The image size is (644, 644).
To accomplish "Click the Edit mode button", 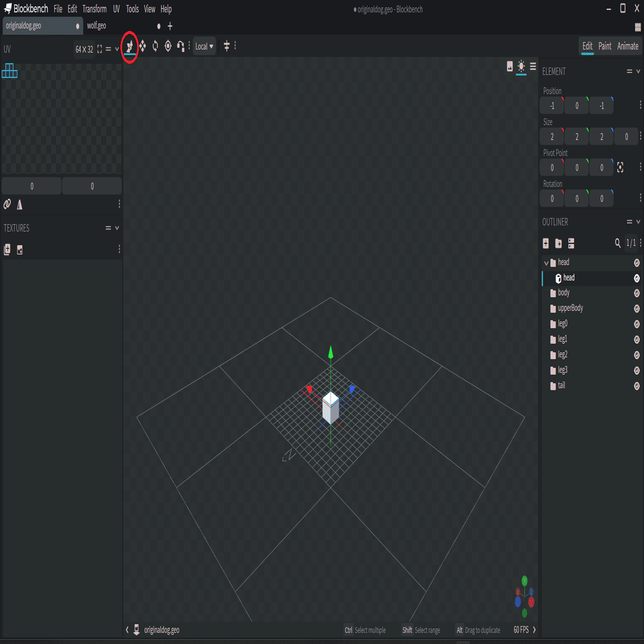I will (x=587, y=46).
